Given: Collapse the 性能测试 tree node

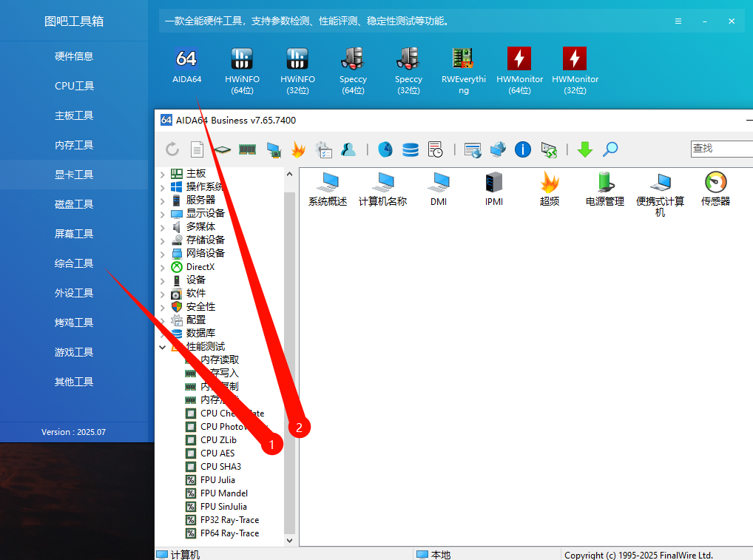Looking at the screenshot, I should (162, 347).
